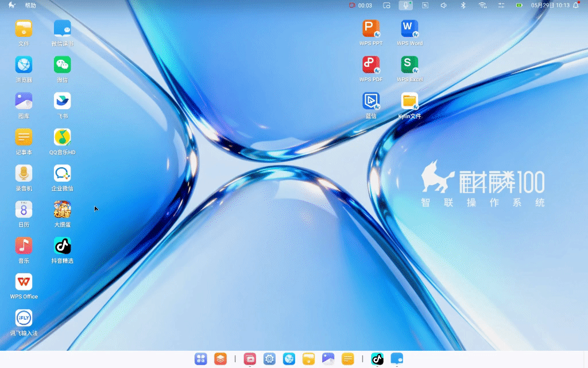
Task: Open the Gallery app in the dock
Action: click(328, 359)
